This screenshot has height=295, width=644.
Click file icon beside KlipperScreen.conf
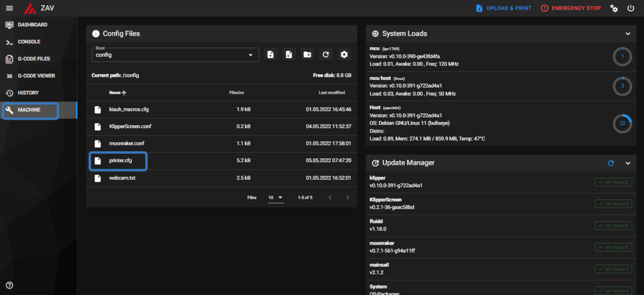pos(98,127)
